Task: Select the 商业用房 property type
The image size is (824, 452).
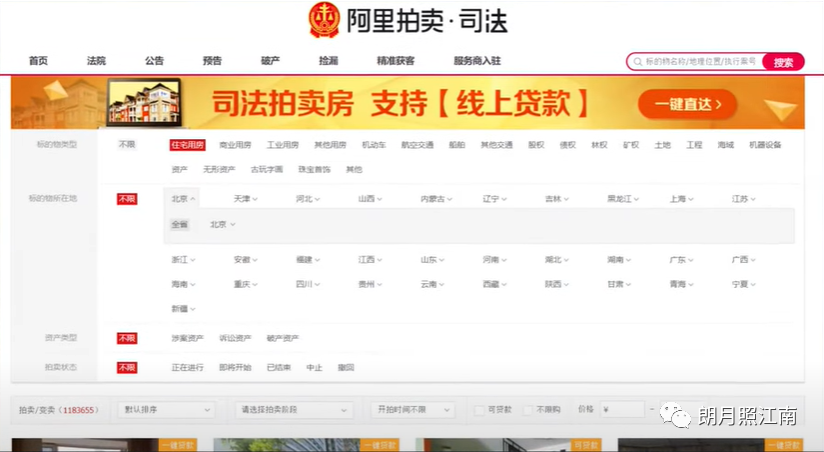Action: tap(235, 145)
